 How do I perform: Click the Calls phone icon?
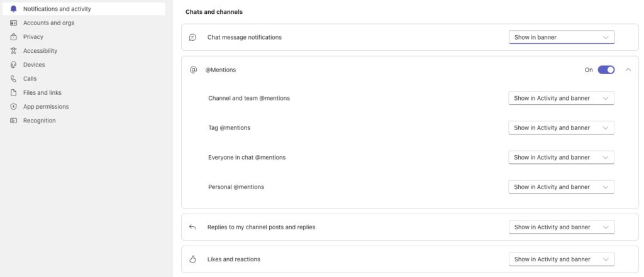(13, 79)
